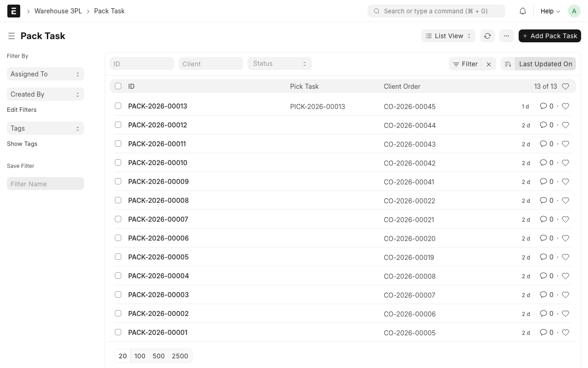The height and width of the screenshot is (368, 588).
Task: Switch view using List View dropdown
Action: pos(448,36)
